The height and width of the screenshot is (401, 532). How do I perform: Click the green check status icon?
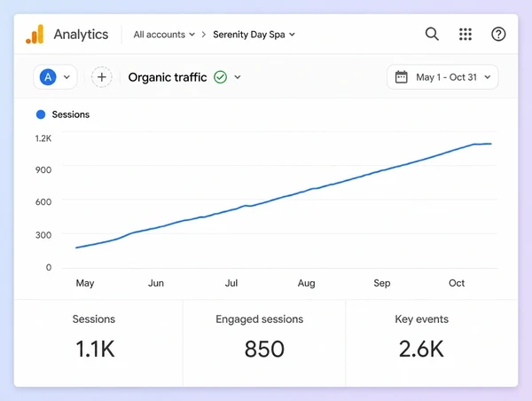[220, 77]
